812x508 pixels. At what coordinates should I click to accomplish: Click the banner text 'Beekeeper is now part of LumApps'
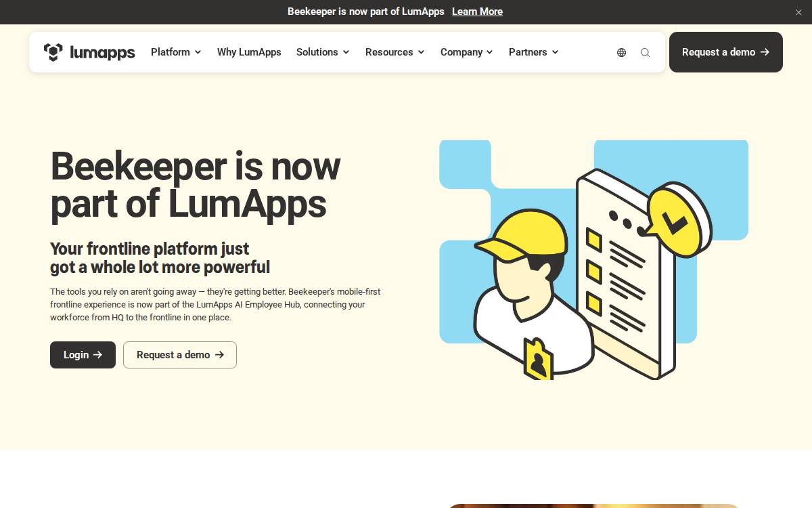click(366, 12)
